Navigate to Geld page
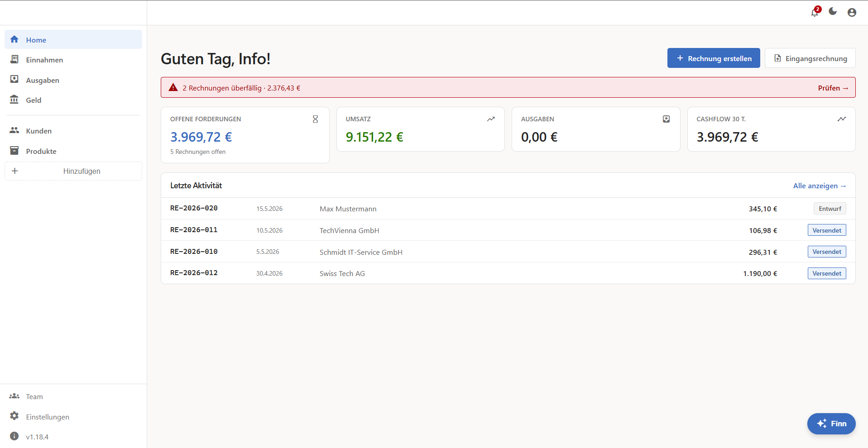Viewport: 868px width, 448px height. point(73,100)
